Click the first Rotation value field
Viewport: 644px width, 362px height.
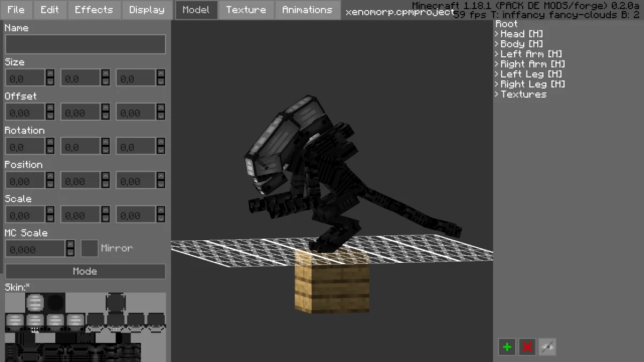tap(25, 146)
